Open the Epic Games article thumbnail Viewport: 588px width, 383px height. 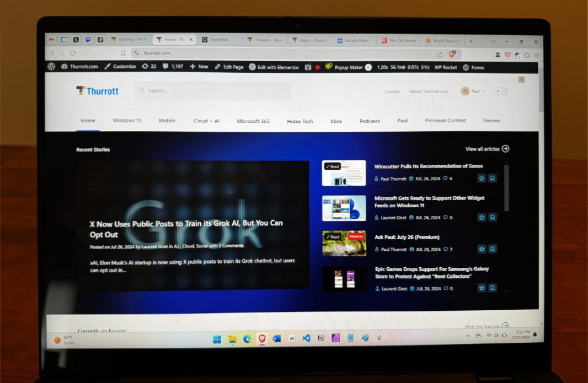(345, 278)
